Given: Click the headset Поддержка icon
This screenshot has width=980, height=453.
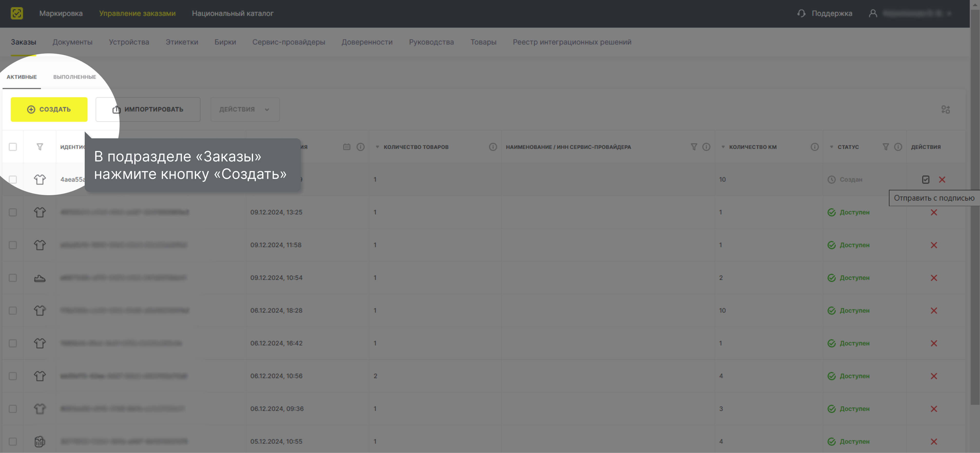Looking at the screenshot, I should click(x=802, y=13).
